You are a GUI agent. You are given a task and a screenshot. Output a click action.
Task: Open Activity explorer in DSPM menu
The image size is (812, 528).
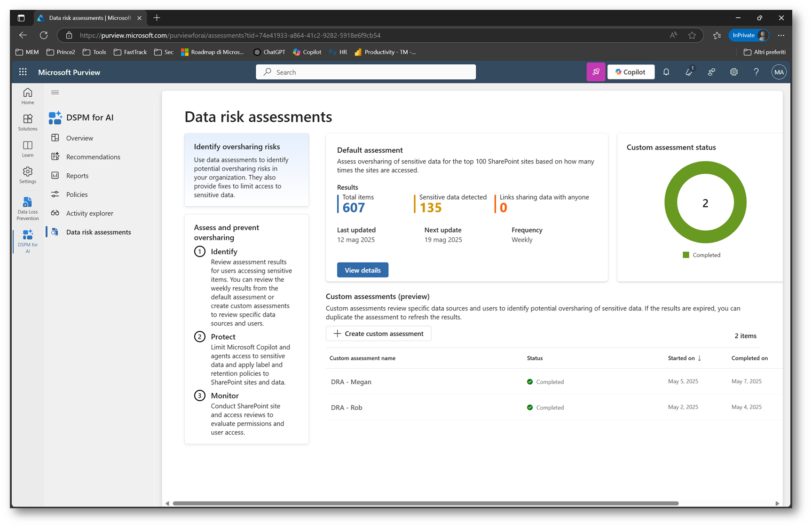click(89, 213)
